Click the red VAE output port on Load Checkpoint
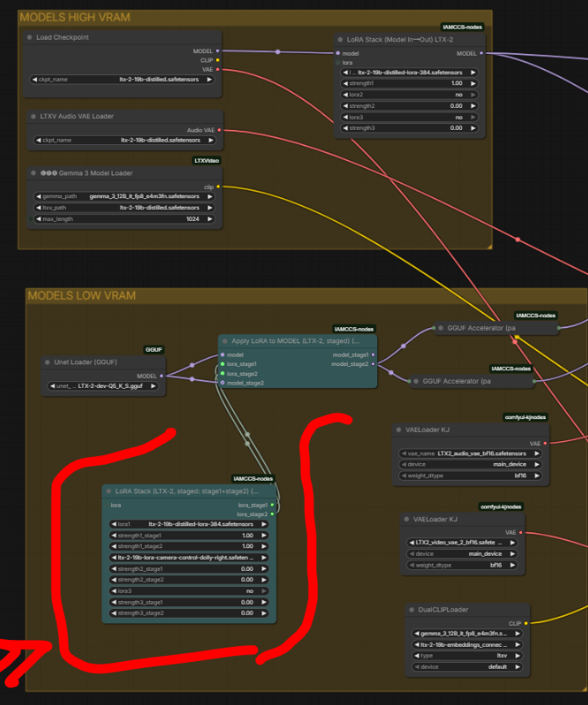 (x=218, y=69)
